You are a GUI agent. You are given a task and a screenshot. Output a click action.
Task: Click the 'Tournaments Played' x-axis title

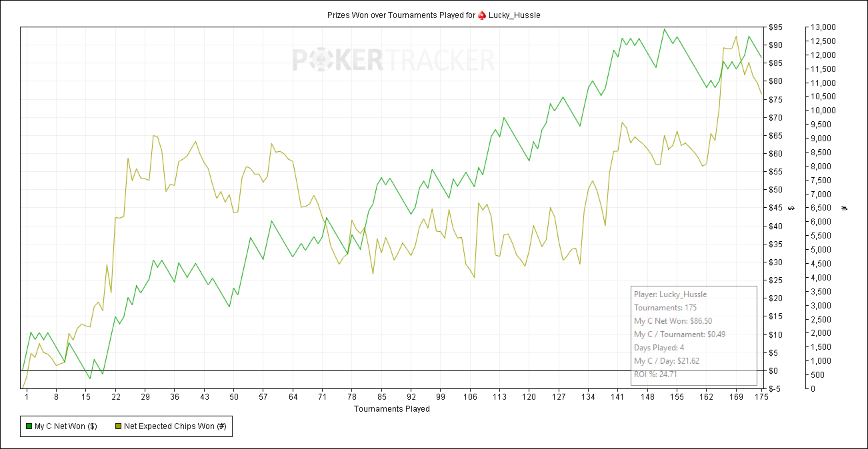coord(391,409)
